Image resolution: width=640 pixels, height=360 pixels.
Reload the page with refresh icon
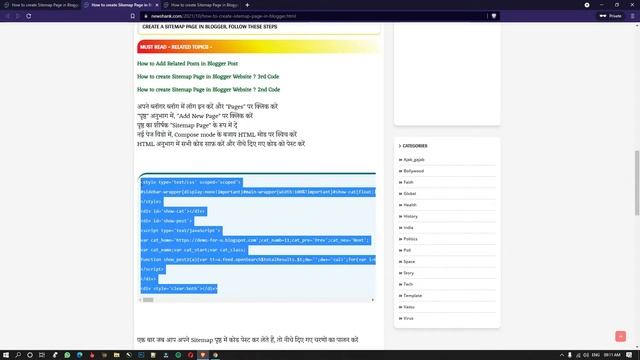29,16
